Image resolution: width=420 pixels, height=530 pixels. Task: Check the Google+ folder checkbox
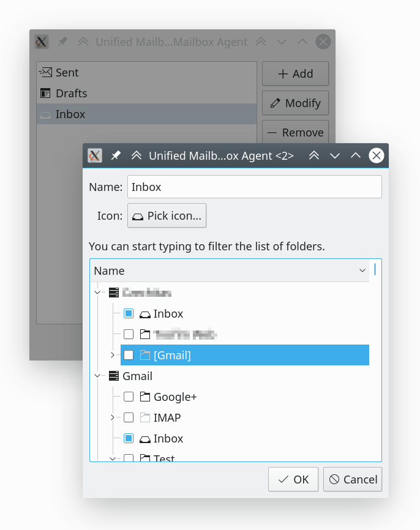click(x=129, y=397)
